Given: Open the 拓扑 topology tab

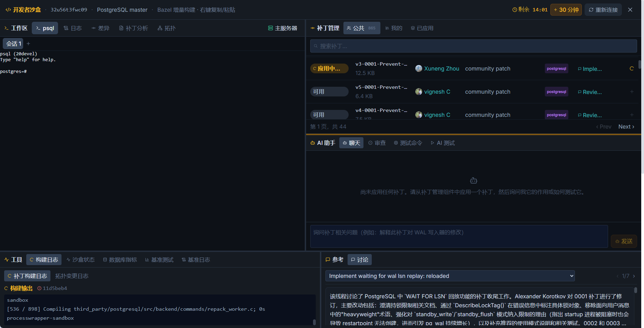Looking at the screenshot, I should point(167,28).
